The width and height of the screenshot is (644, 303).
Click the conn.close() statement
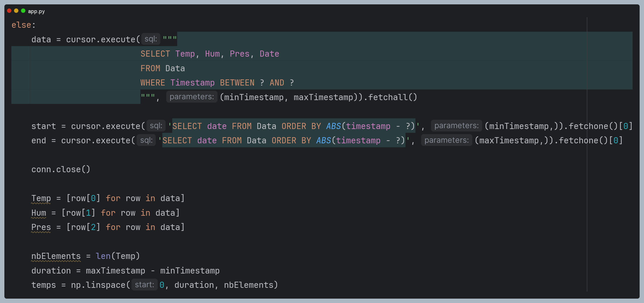pyautogui.click(x=61, y=170)
